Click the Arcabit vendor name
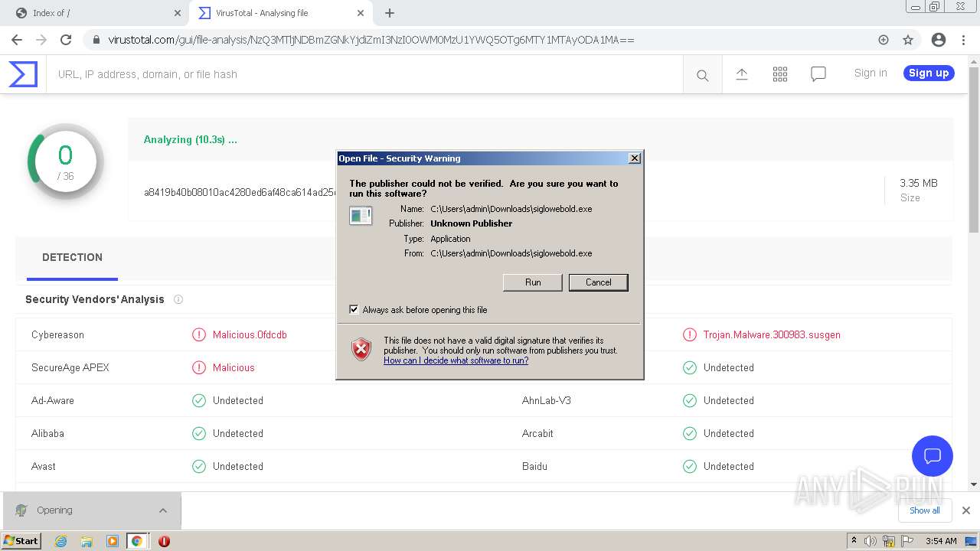This screenshot has width=980, height=551. click(x=538, y=433)
